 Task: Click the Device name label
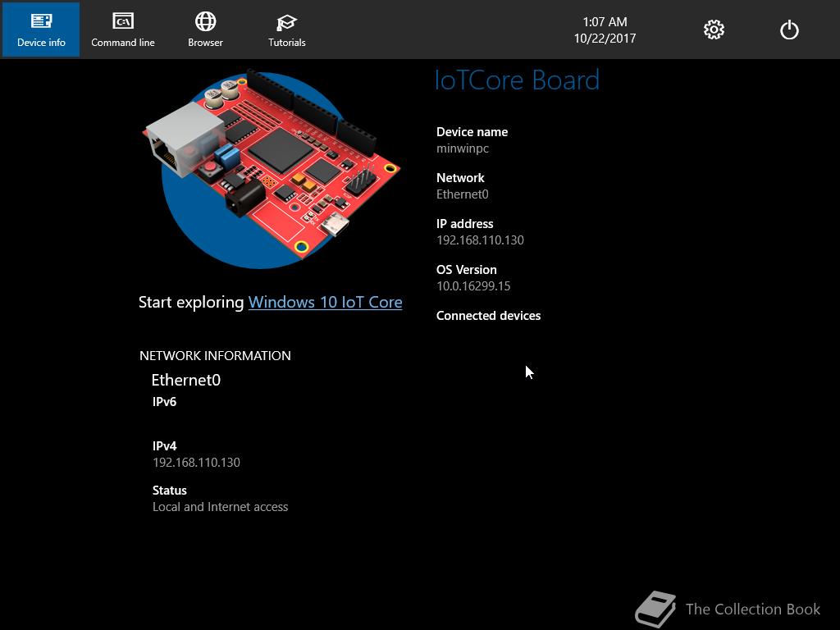pyautogui.click(x=472, y=132)
